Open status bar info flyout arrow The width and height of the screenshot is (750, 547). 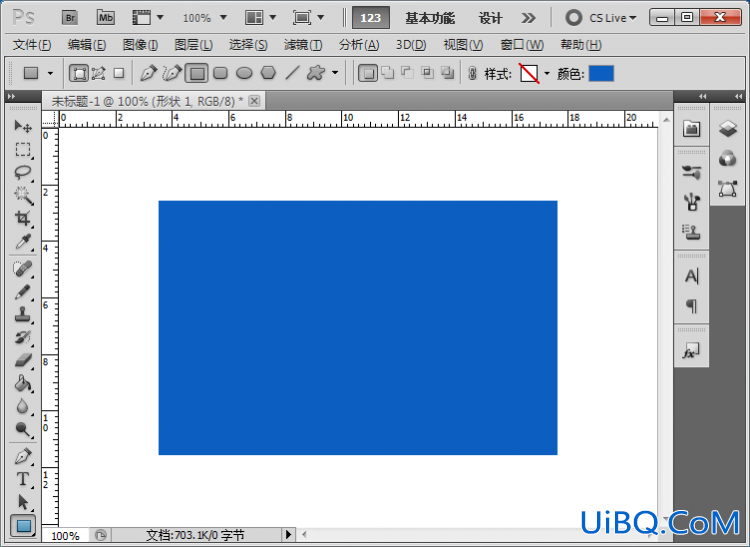point(288,534)
